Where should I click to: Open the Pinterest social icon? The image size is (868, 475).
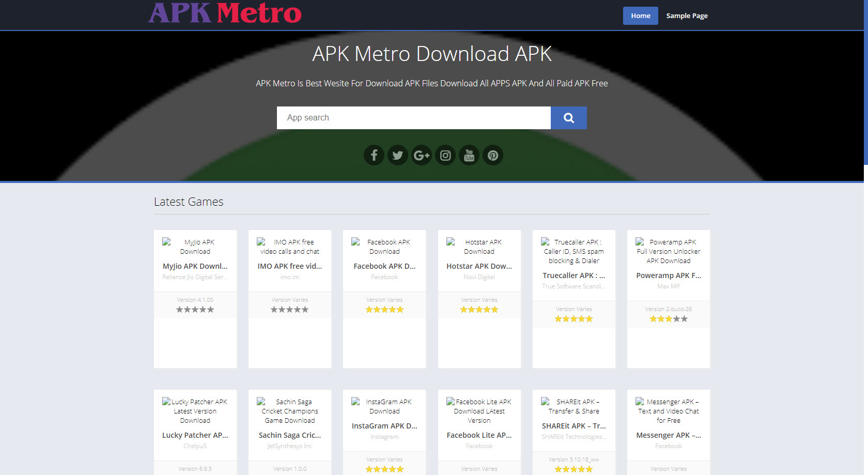tap(492, 155)
